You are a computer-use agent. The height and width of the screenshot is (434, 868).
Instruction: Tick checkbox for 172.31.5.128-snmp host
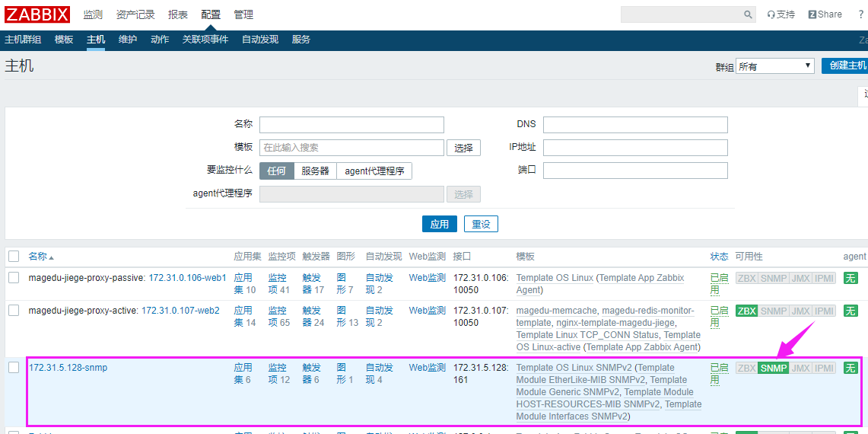[x=14, y=368]
